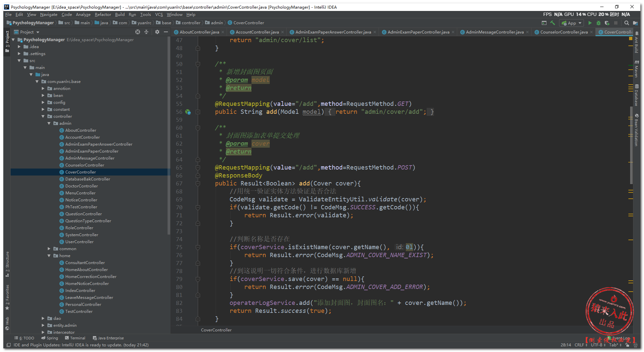Collapse the home package folder
644x352 pixels.
pyautogui.click(x=49, y=256)
